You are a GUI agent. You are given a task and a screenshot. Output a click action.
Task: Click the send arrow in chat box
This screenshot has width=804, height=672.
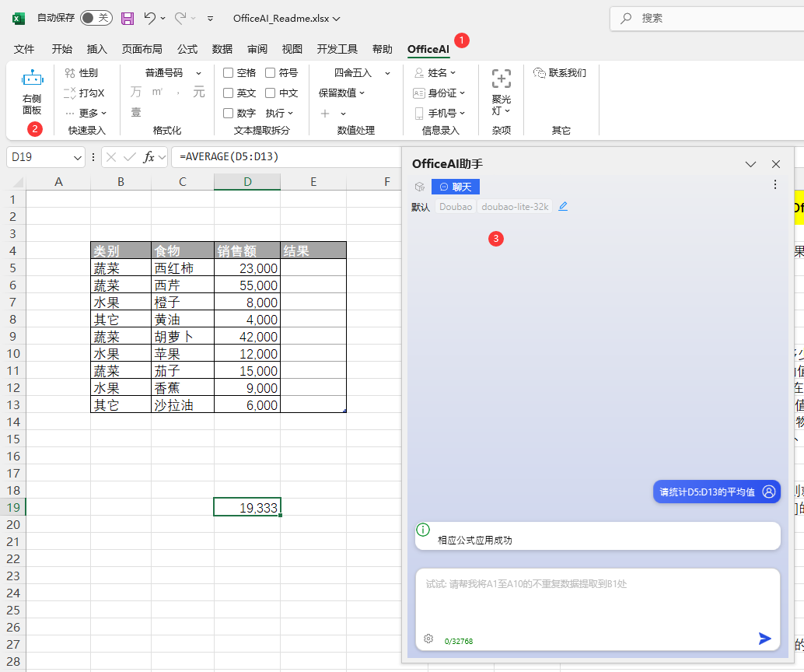click(764, 639)
